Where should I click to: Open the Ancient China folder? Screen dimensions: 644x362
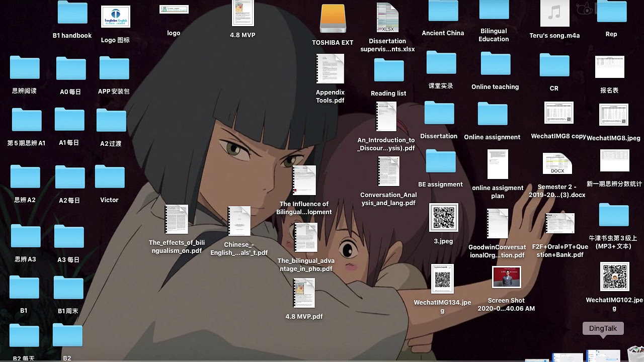443,12
